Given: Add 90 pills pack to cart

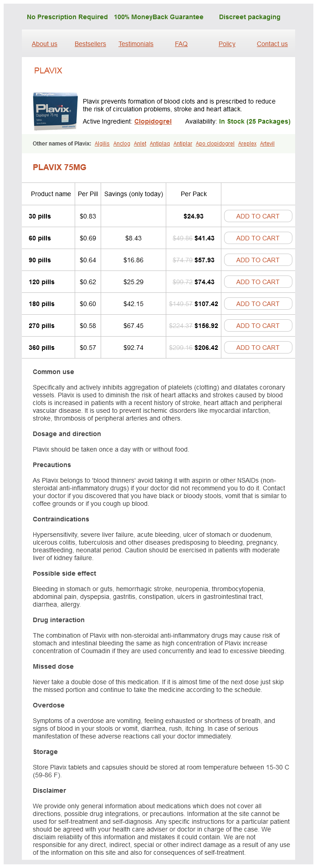Looking at the screenshot, I should coord(258,260).
